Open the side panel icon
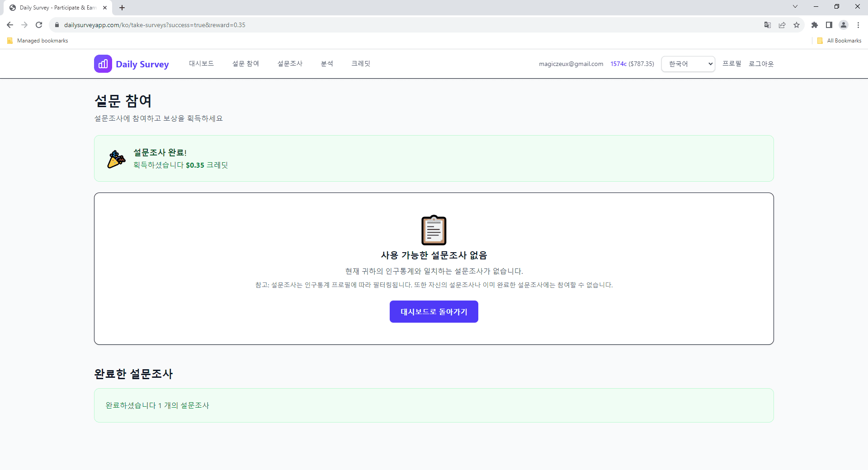Screen dimensions: 868x470 (x=830, y=25)
